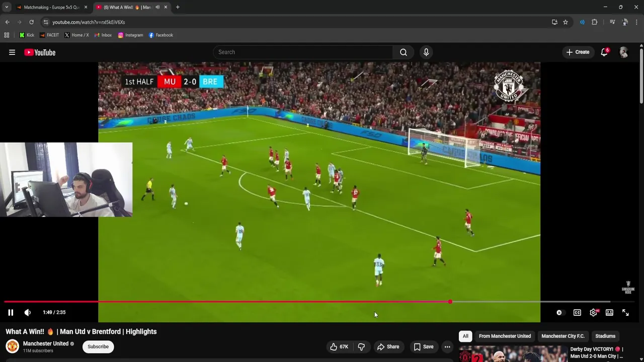Open Instagram bookmark

click(131, 35)
